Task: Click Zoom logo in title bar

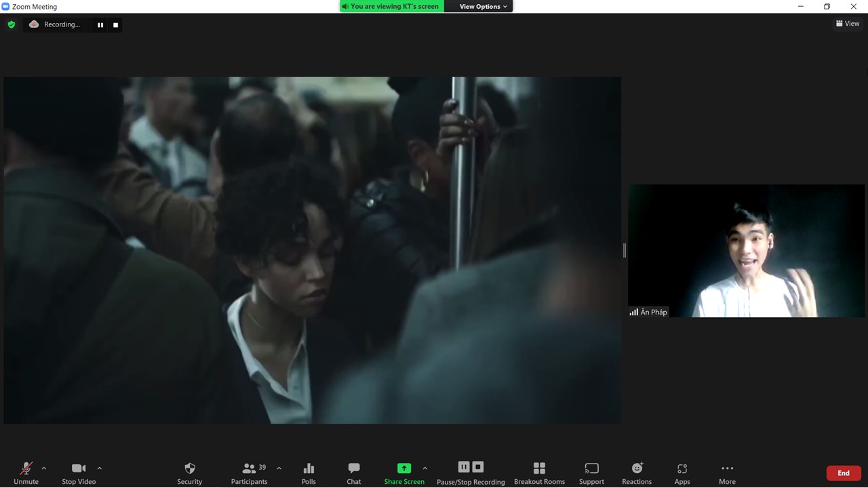Action: coord(6,7)
